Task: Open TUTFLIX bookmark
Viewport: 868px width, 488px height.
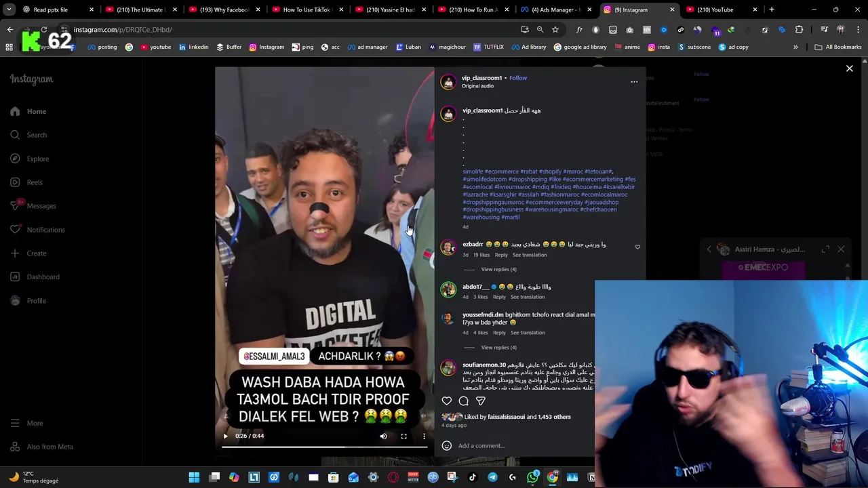Action: pos(488,47)
